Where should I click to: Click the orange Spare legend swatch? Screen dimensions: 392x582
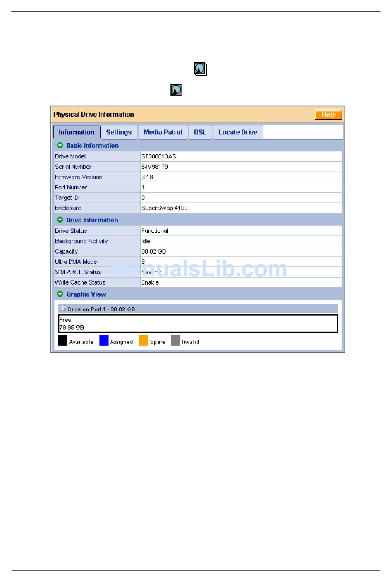pos(144,340)
